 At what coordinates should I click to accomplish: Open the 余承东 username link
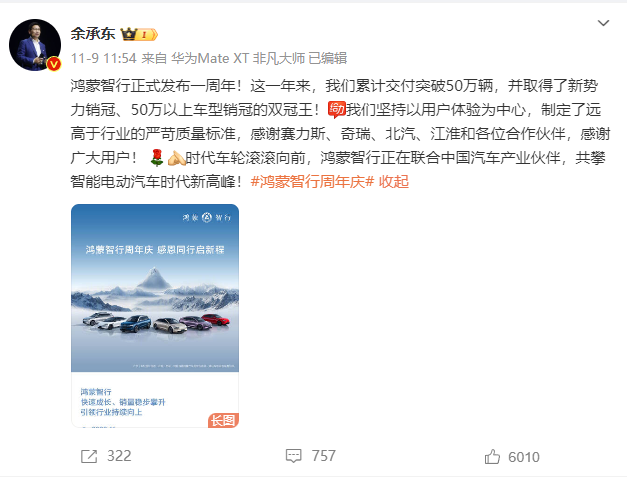tap(93, 34)
